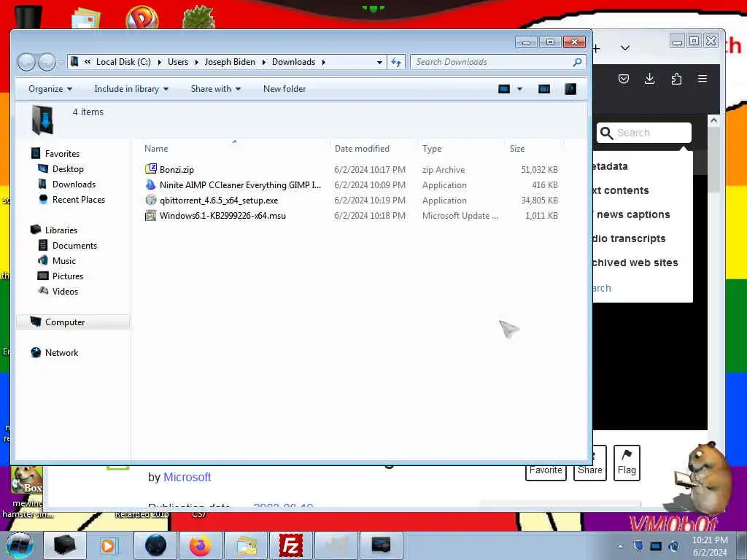Screen dimensions: 747x560
Task: Choose archived web sites search option
Action: coord(635,262)
